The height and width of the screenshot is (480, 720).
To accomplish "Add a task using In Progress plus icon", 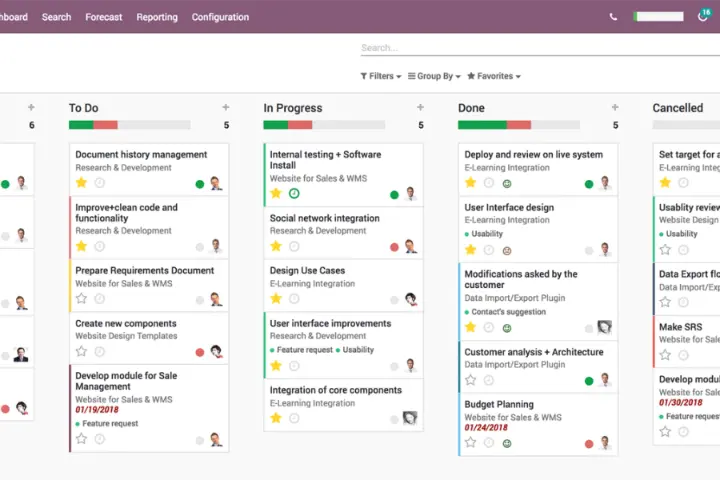I will (420, 107).
